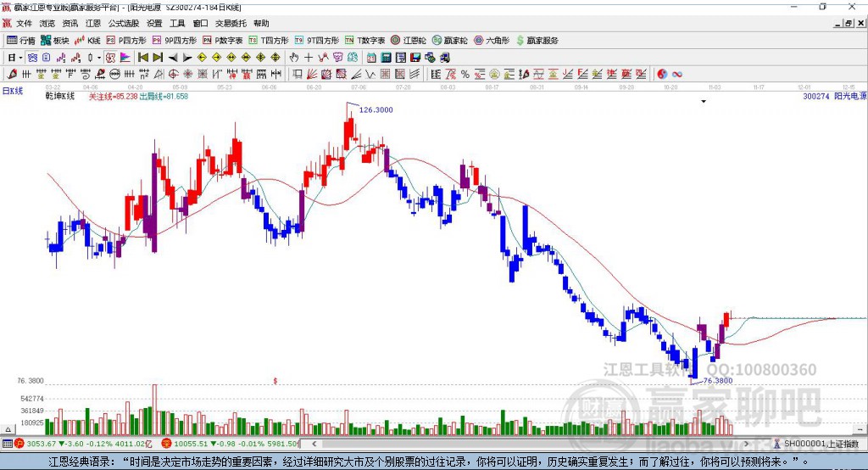Click SH000001 上证指数 in status bar
Screen dimensions: 868x470
coord(821,444)
